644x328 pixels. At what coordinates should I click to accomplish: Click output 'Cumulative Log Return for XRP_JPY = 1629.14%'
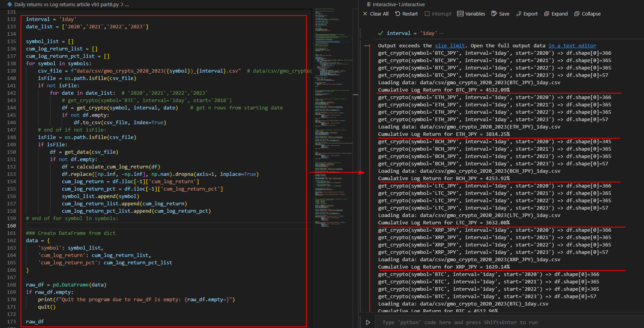444,267
